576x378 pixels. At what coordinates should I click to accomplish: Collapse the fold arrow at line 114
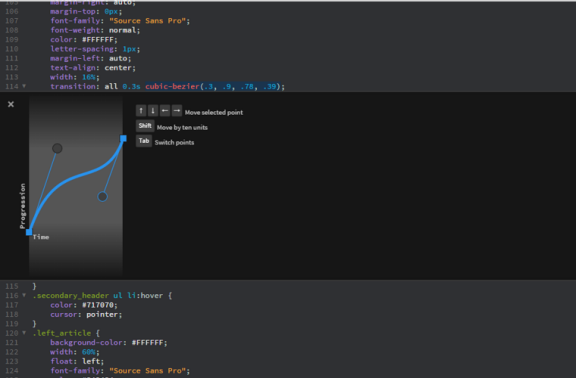[x=24, y=86]
